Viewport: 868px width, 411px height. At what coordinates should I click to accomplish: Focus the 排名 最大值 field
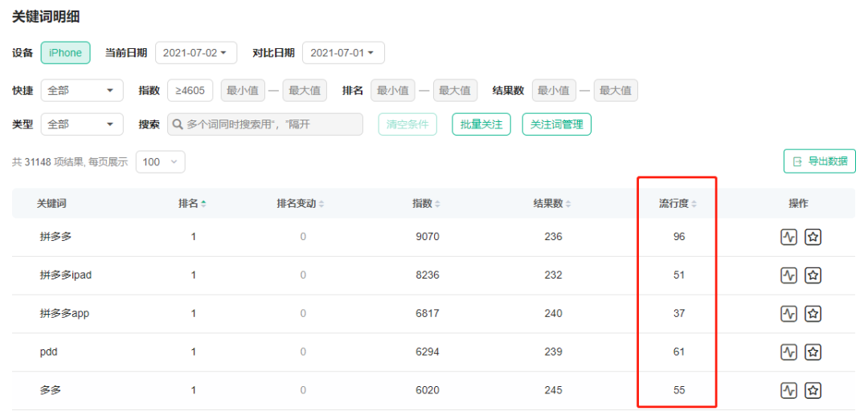pyautogui.click(x=455, y=91)
